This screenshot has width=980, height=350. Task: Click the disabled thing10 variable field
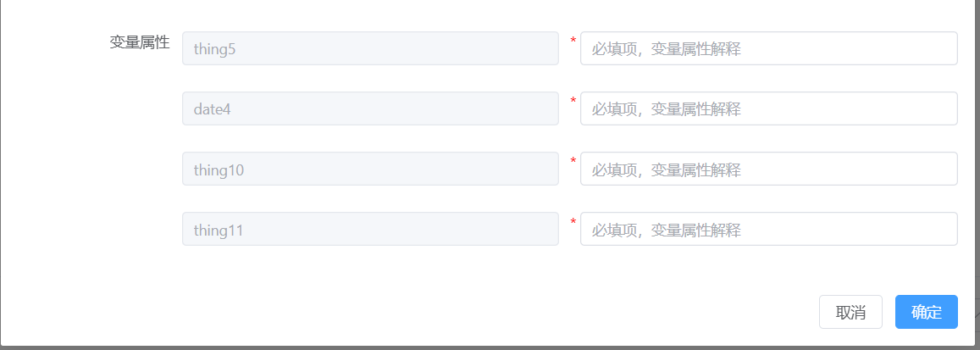tap(371, 169)
